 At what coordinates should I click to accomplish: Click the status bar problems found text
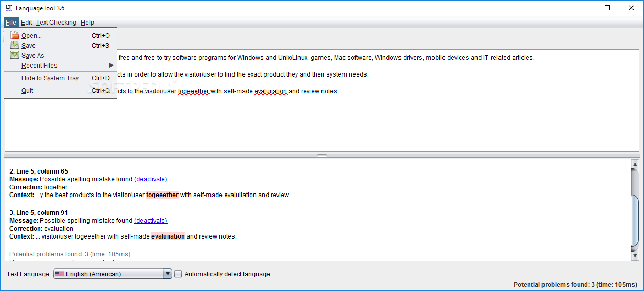575,285
